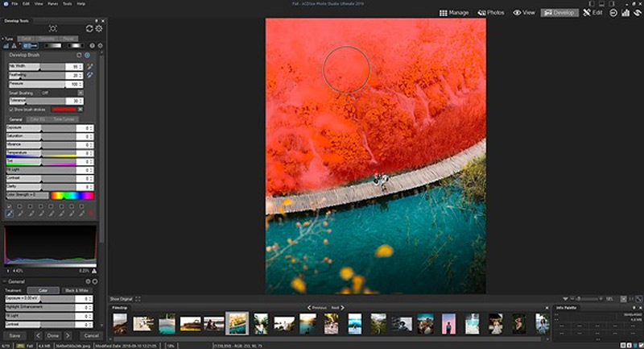Select the first thumbnail in the Filmstrip
The height and width of the screenshot is (349, 644).
(x=120, y=323)
